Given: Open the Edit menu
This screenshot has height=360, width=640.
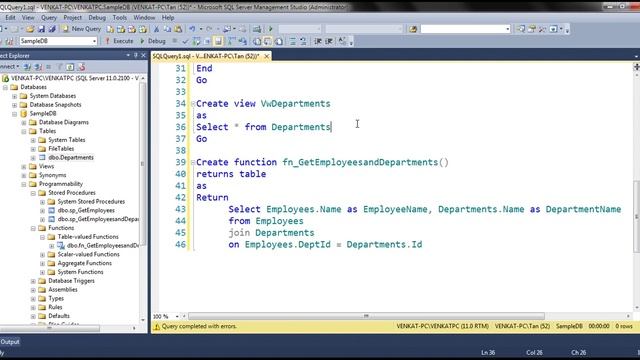Looking at the screenshot, I should click(10, 18).
